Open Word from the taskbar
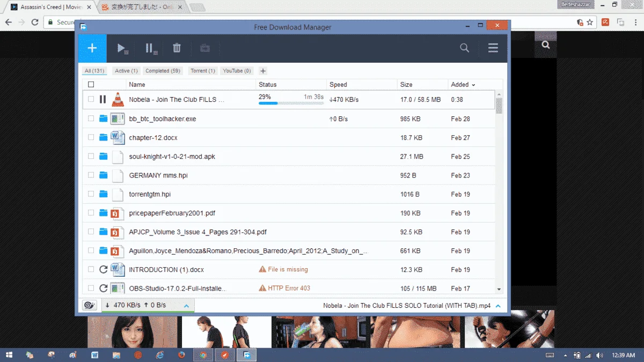The width and height of the screenshot is (644, 362). click(x=95, y=354)
